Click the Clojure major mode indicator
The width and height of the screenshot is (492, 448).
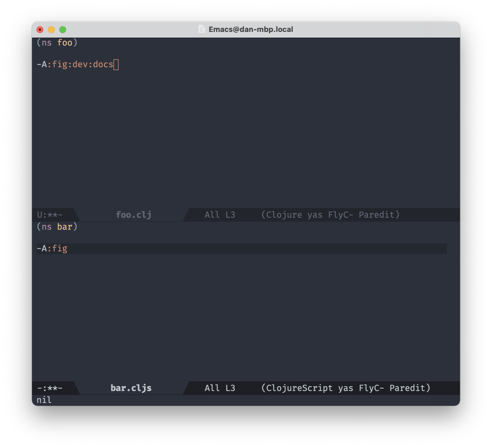(284, 215)
